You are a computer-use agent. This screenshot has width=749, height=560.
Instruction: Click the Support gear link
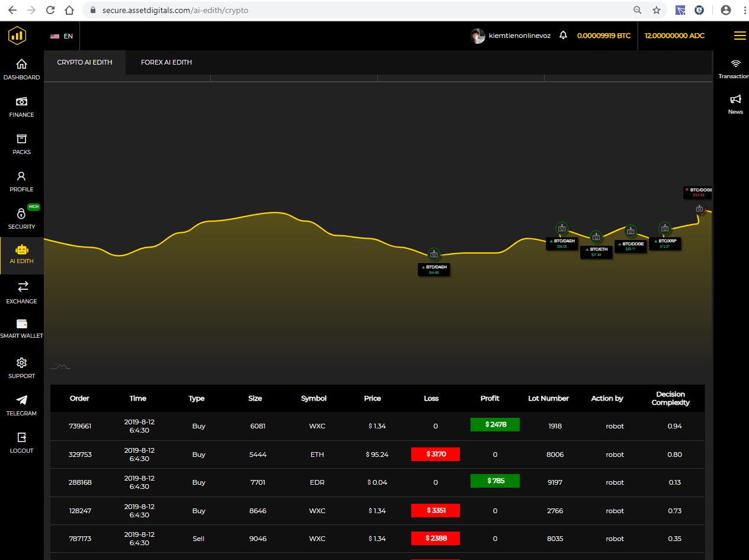tap(21, 363)
